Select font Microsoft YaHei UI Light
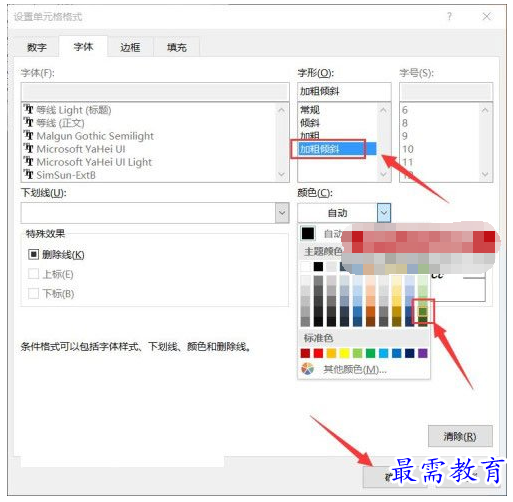This screenshot has width=513, height=502. coord(94,162)
